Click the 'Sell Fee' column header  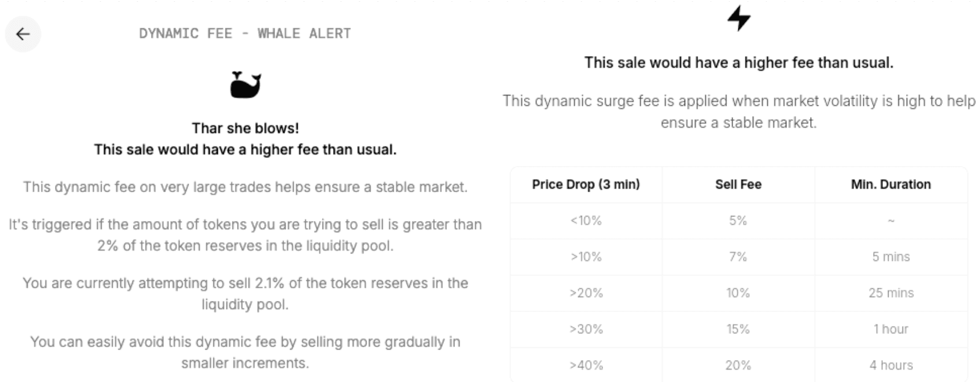[738, 185]
